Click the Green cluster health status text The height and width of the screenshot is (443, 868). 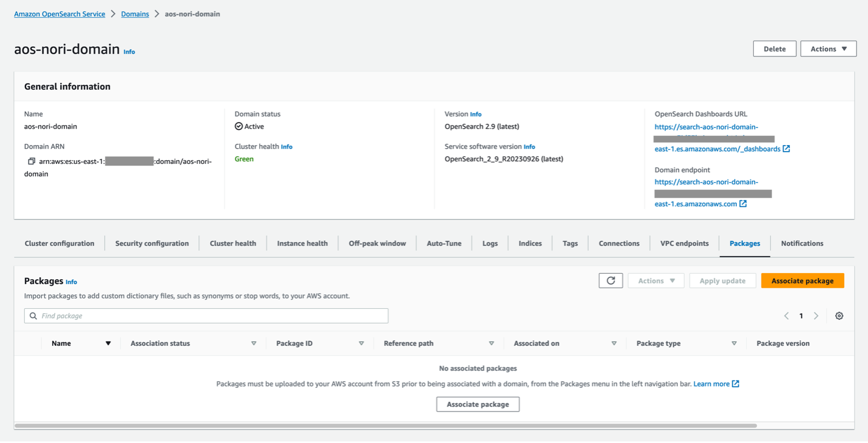244,159
